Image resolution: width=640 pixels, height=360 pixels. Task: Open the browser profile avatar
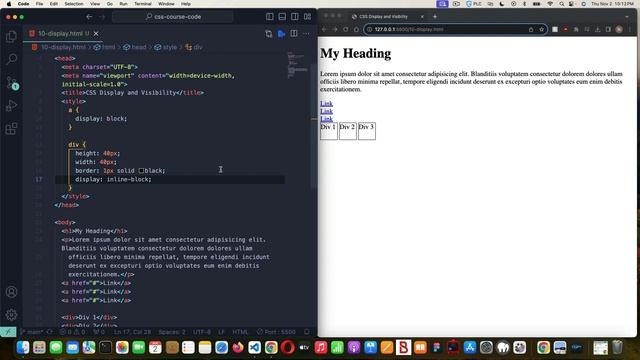619,29
